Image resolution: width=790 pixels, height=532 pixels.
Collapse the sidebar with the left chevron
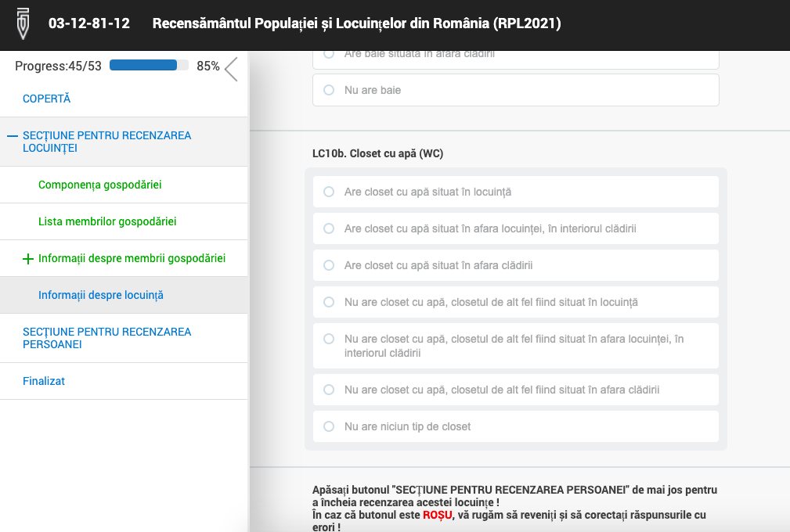(231, 70)
